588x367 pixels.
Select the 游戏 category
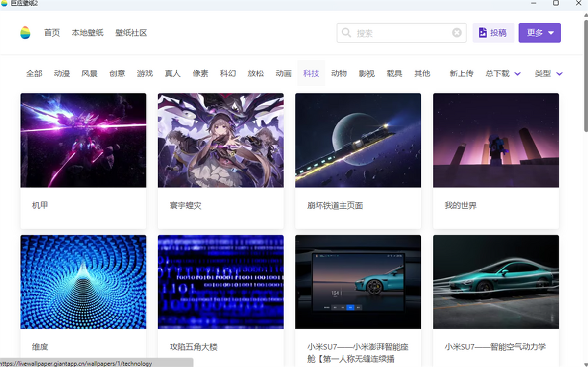[145, 73]
